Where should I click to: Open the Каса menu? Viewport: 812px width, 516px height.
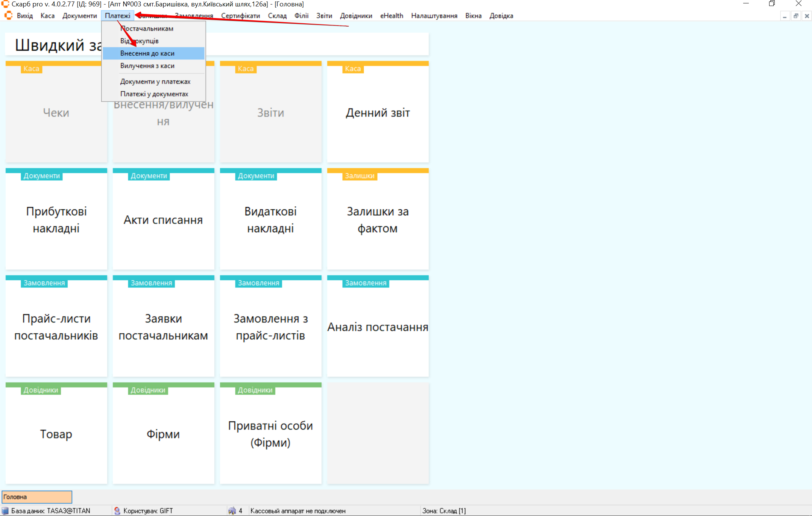click(x=47, y=16)
